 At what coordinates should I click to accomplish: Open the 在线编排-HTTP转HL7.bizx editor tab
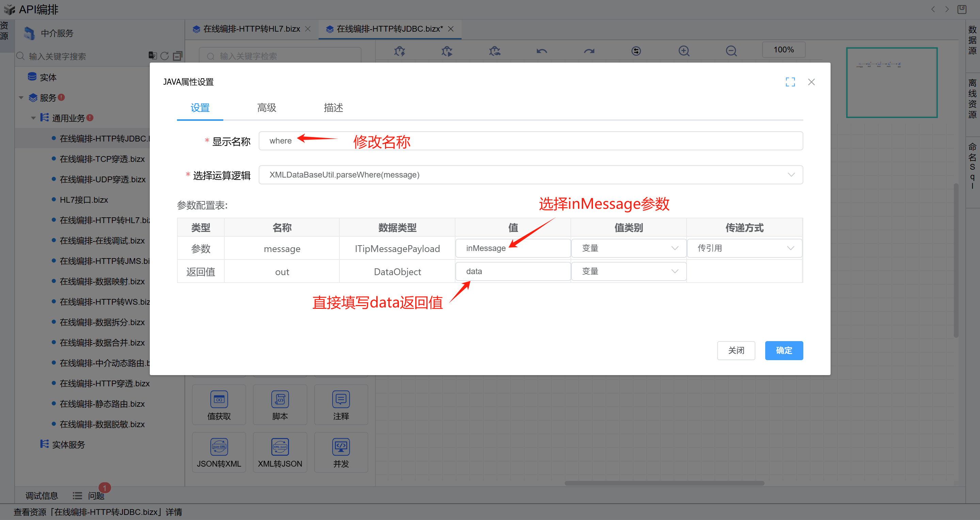point(251,29)
